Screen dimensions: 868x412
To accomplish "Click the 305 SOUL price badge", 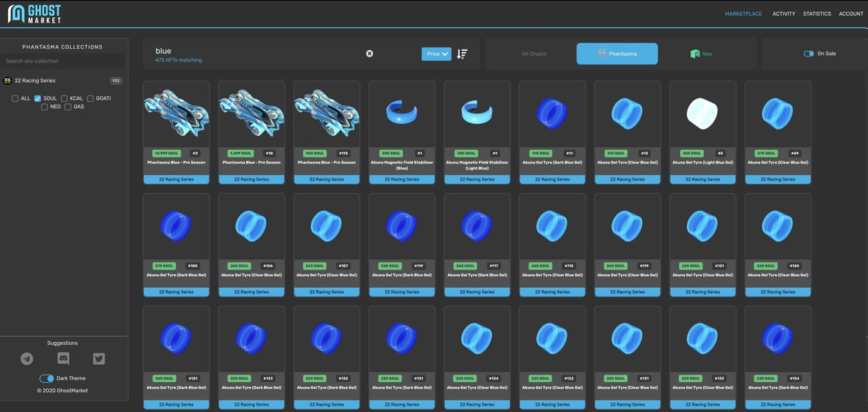I will [x=691, y=153].
